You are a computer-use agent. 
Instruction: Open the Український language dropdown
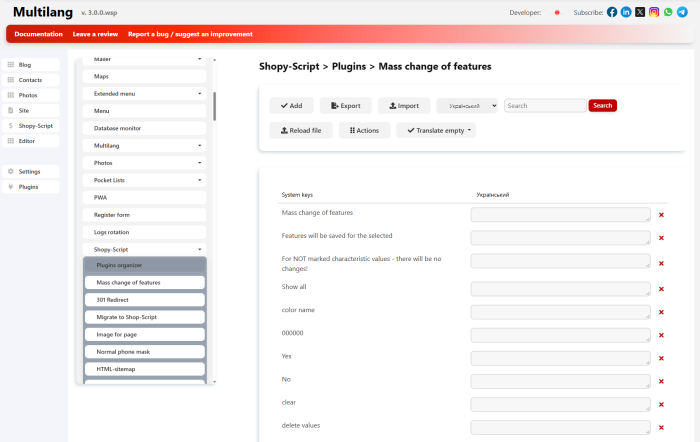pyautogui.click(x=467, y=106)
